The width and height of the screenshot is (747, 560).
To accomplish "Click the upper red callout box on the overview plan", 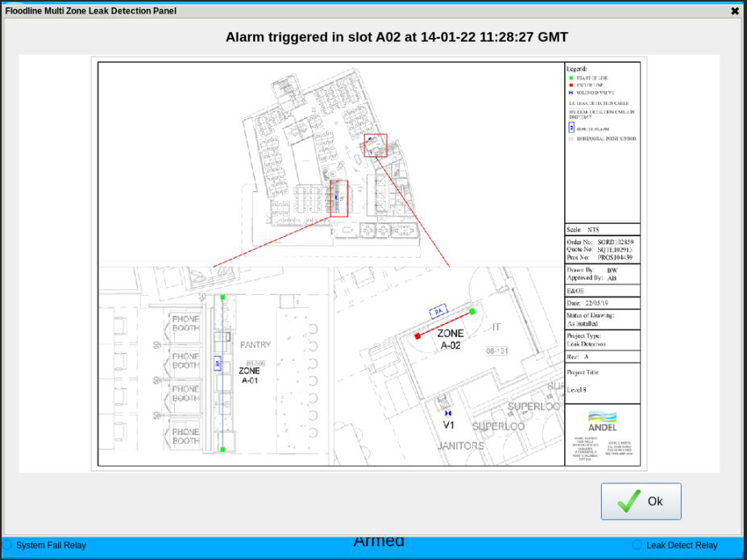I will tap(376, 146).
